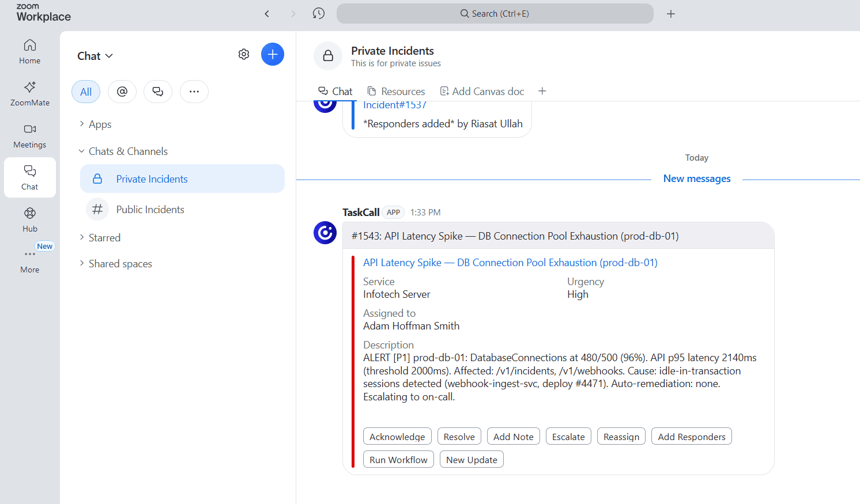Click the #1543 message header text
Screen dimensions: 860x504
pyautogui.click(x=515, y=236)
